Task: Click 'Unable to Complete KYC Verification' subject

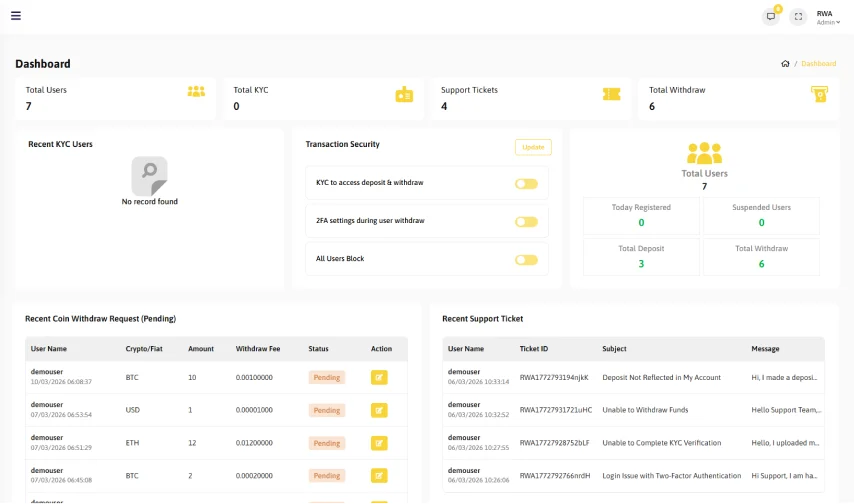Action: click(x=662, y=443)
